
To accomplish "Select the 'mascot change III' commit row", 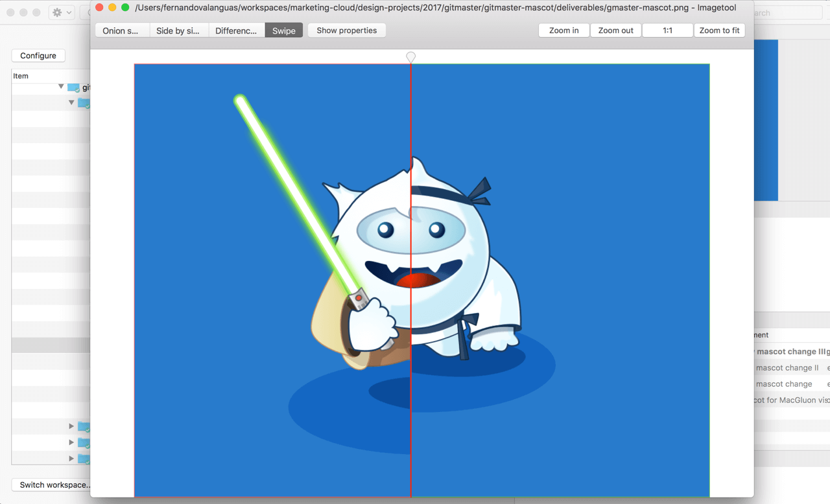I will (x=792, y=352).
